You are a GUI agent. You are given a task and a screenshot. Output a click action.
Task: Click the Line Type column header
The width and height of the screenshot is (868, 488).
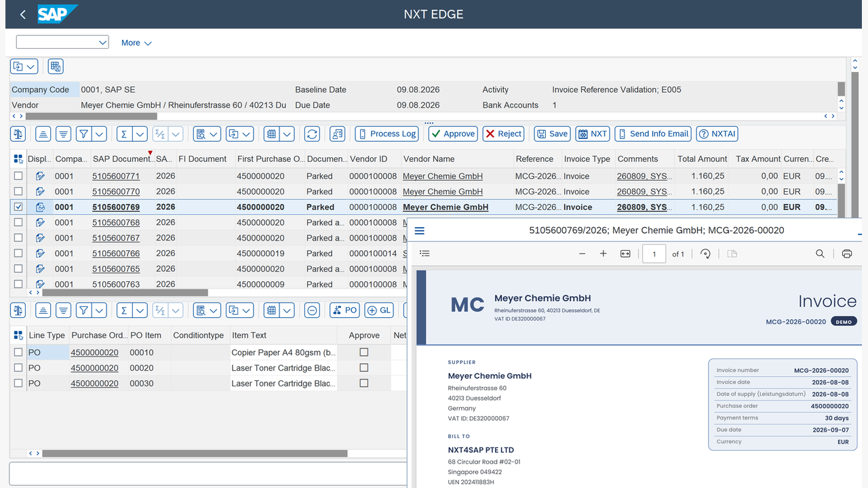click(47, 335)
